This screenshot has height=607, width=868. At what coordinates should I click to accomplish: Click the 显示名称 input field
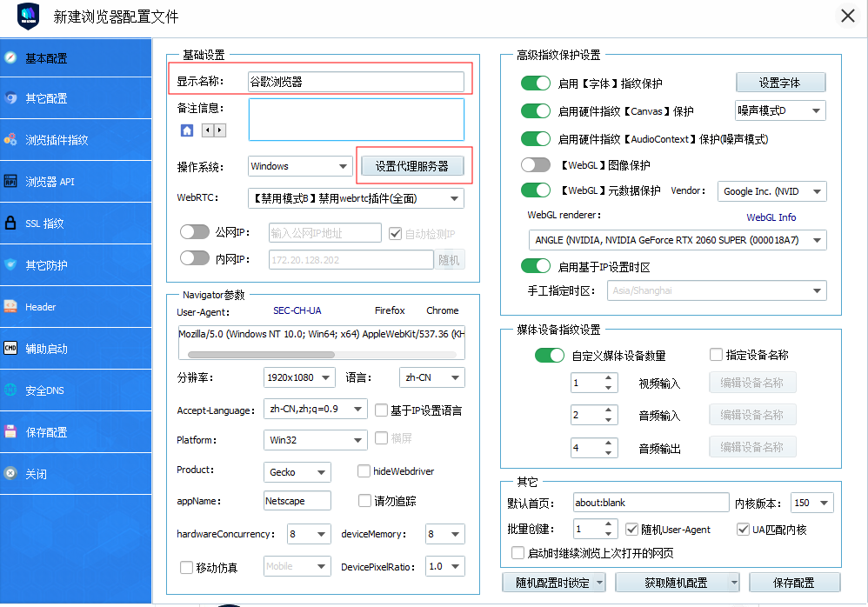[356, 82]
